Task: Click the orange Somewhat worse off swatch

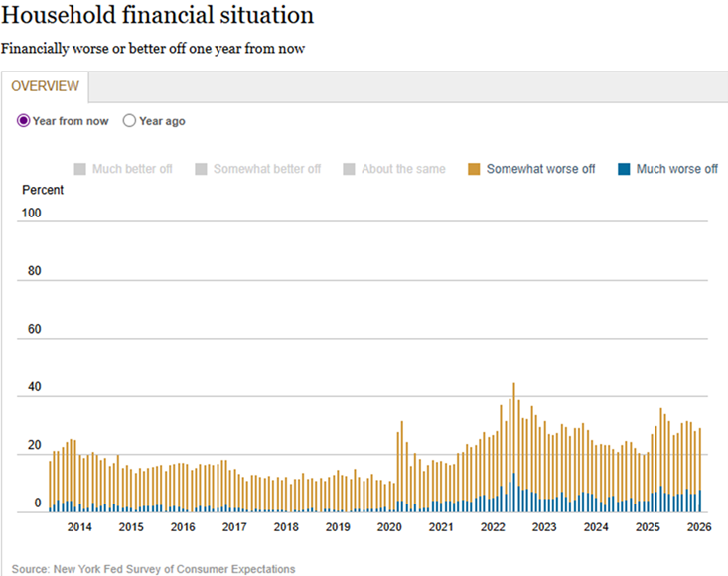Action: pos(474,169)
